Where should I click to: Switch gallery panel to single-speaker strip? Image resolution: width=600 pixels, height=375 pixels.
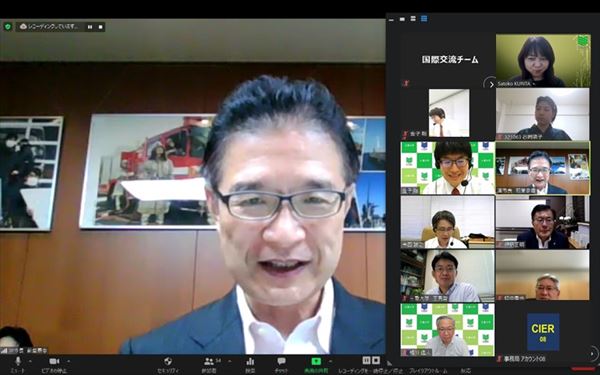(402, 19)
